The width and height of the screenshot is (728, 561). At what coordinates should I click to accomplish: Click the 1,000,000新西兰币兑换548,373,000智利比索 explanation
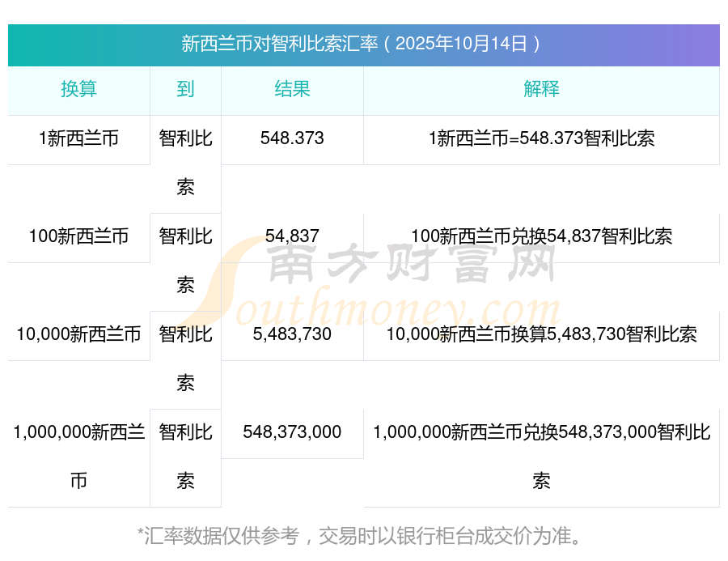pyautogui.click(x=541, y=457)
